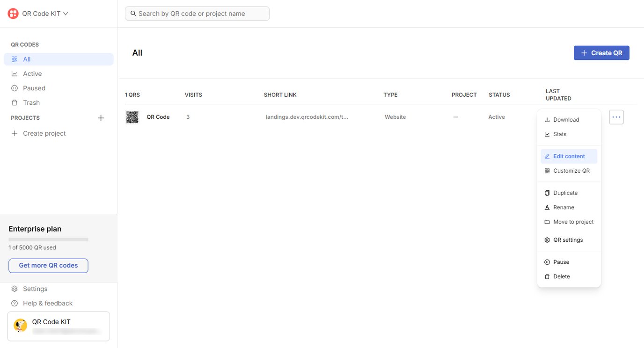
Task: Show the Paused QR codes list
Action: (34, 88)
